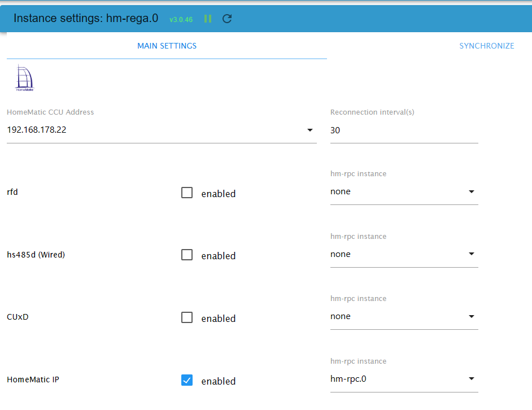The height and width of the screenshot is (410, 532).
Task: Open the Synchronize tab
Action: coord(486,46)
